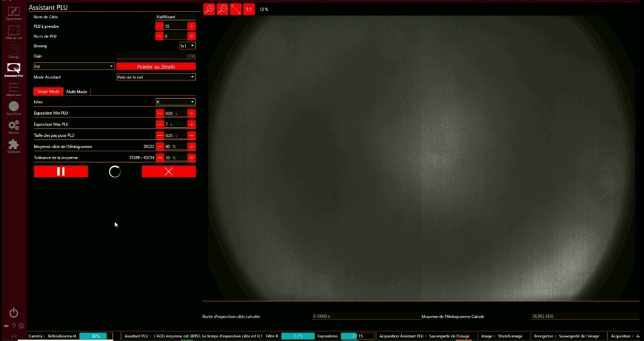
Task: Click the 35389 - 43254 tolerance range text
Action: 141,157
